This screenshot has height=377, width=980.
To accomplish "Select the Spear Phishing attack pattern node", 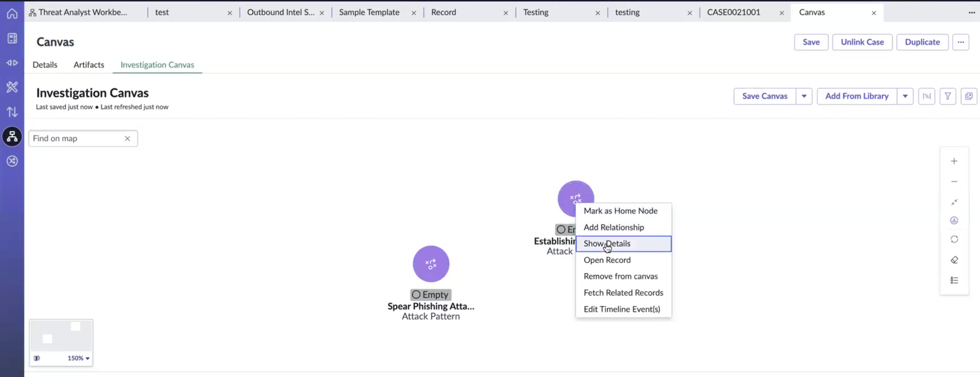I will [x=431, y=264].
